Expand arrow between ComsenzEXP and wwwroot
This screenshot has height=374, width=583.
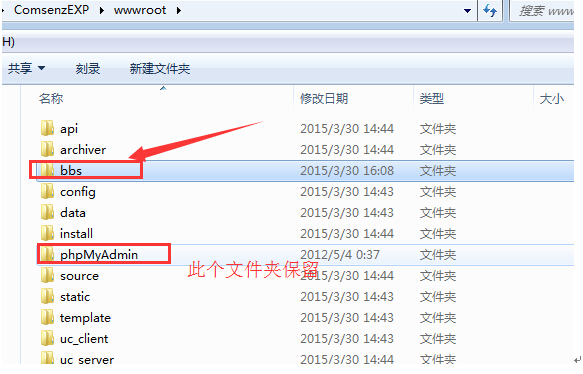pyautogui.click(x=102, y=10)
